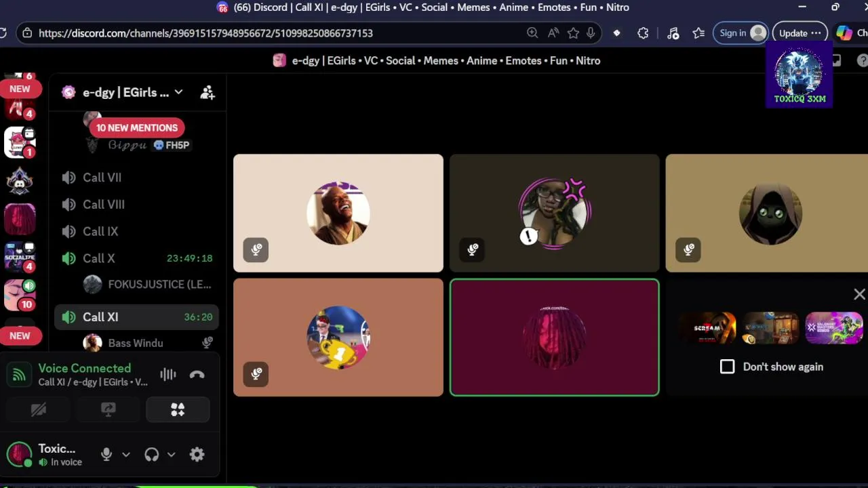Open Bass Windu user in Call XI

tap(149, 343)
